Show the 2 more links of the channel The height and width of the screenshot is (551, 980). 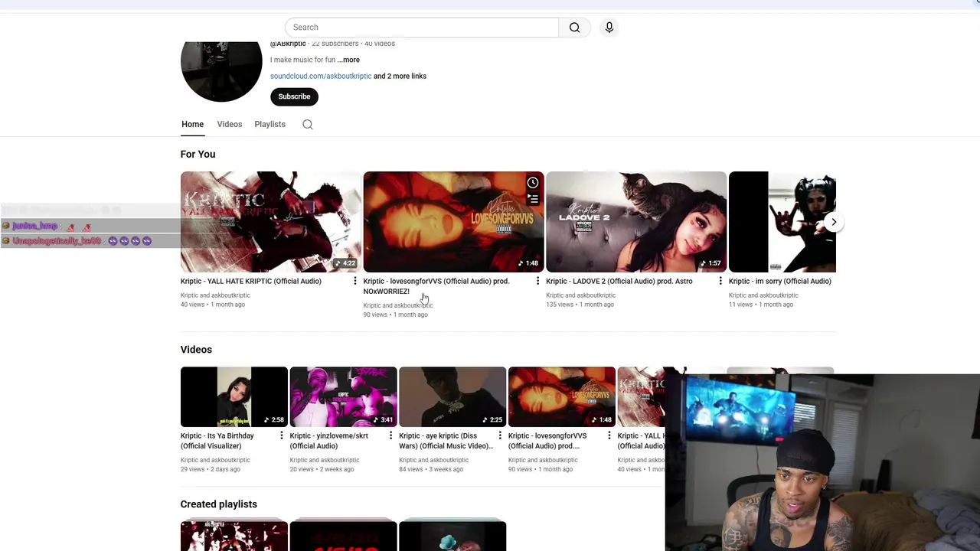[x=400, y=77]
